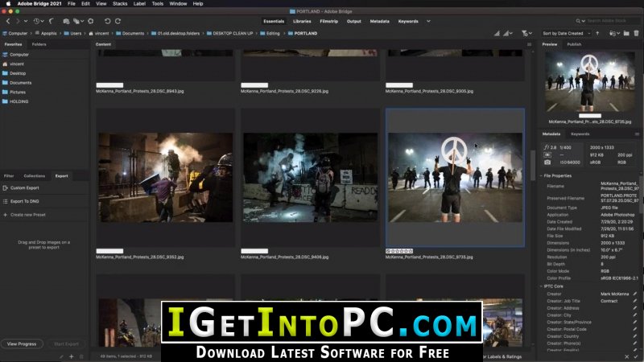Open the parent folder dropdown arrow
The height and width of the screenshot is (362, 644).
click(x=26, y=21)
